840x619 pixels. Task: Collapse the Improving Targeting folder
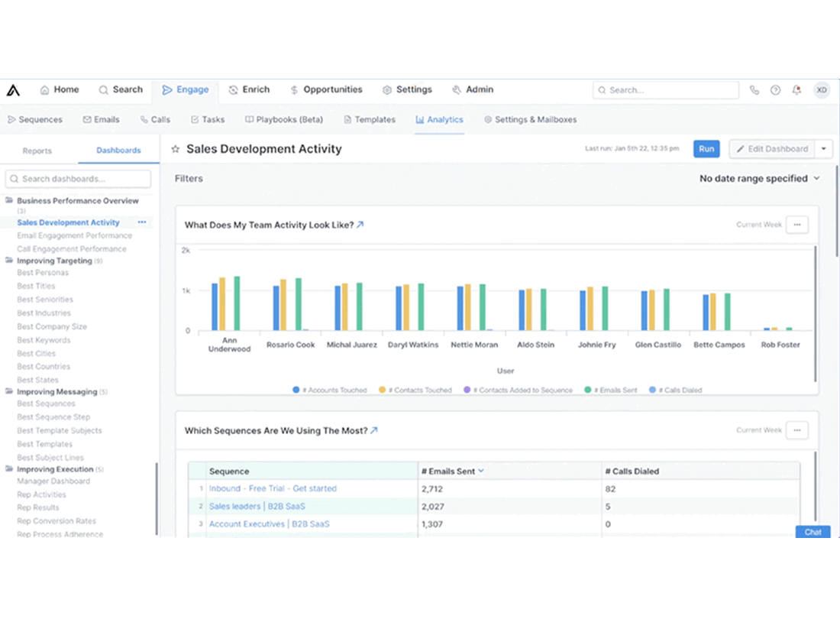9,261
